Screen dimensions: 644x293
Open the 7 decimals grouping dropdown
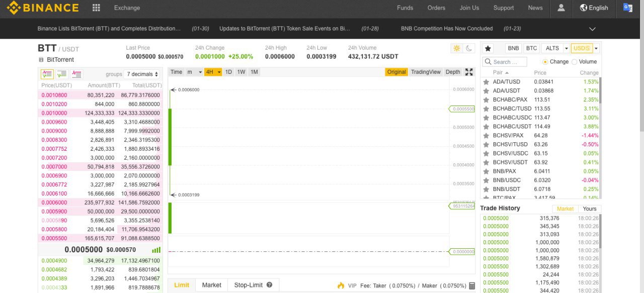[142, 74]
